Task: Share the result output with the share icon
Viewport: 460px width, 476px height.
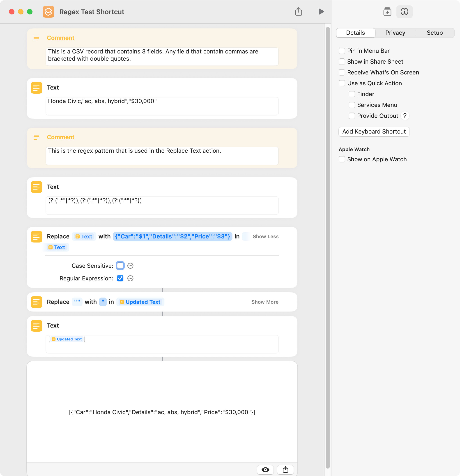Action: point(285,469)
